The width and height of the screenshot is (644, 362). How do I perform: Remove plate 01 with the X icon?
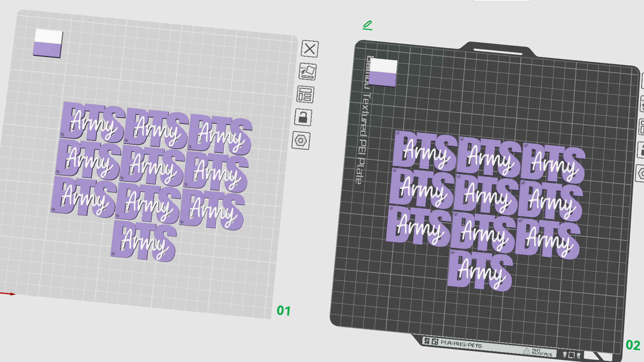tap(310, 49)
